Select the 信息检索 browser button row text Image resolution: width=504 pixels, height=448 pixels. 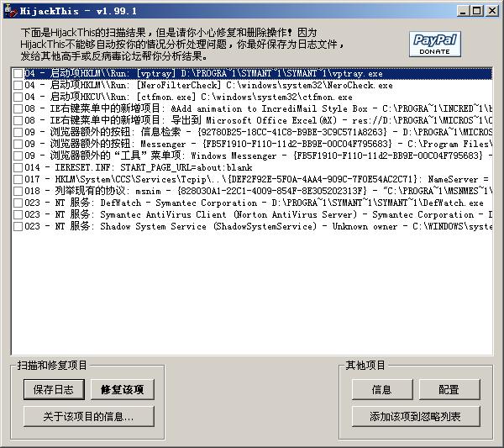258,132
